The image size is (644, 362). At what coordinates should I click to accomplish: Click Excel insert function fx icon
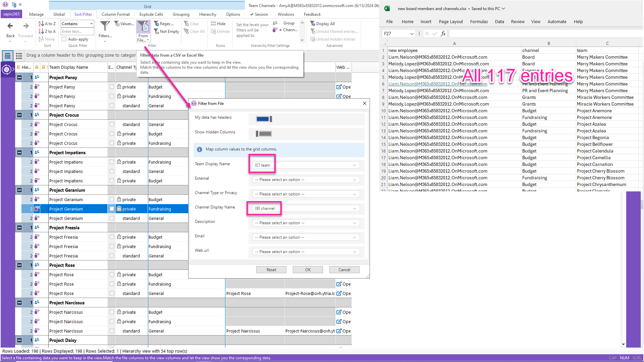(x=443, y=34)
